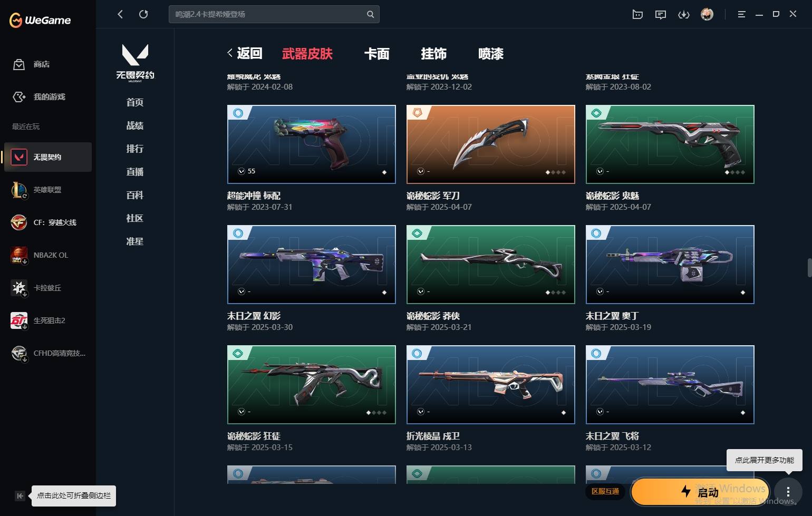Open the folder window icon in title bar
The image size is (812, 516).
click(x=637, y=15)
